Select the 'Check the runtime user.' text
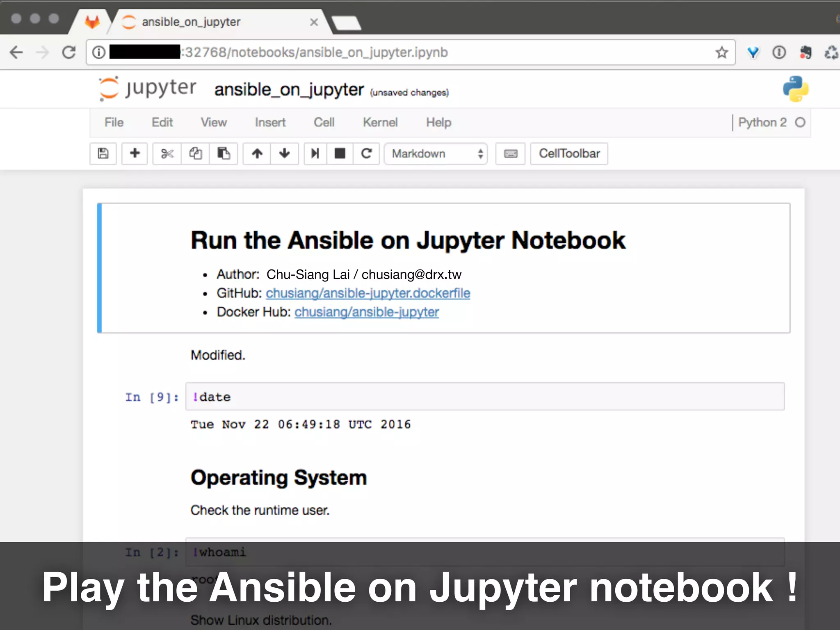840x630 pixels. [x=260, y=510]
